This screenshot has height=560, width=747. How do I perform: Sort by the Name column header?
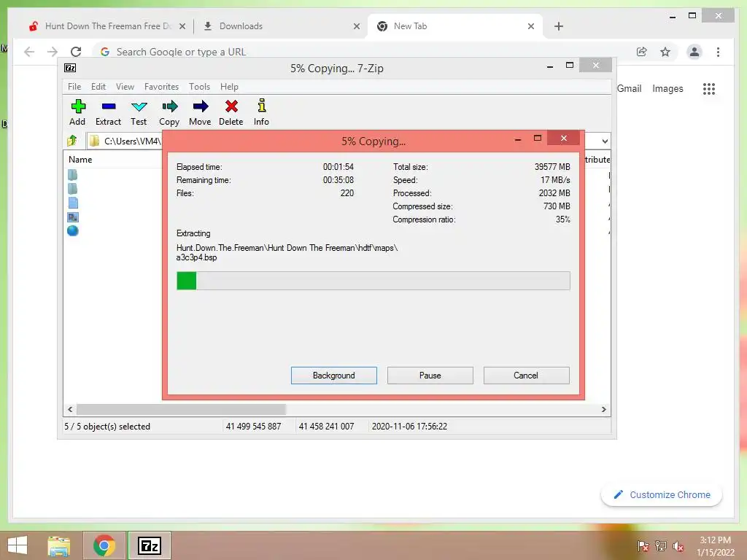(x=80, y=160)
